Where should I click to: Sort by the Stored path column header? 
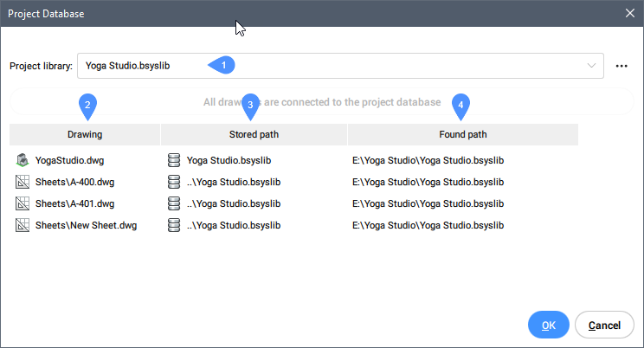[x=254, y=134]
